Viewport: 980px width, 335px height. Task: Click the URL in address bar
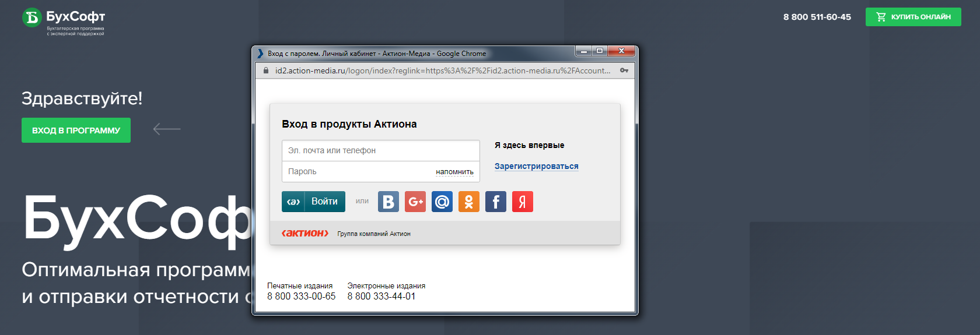click(443, 70)
